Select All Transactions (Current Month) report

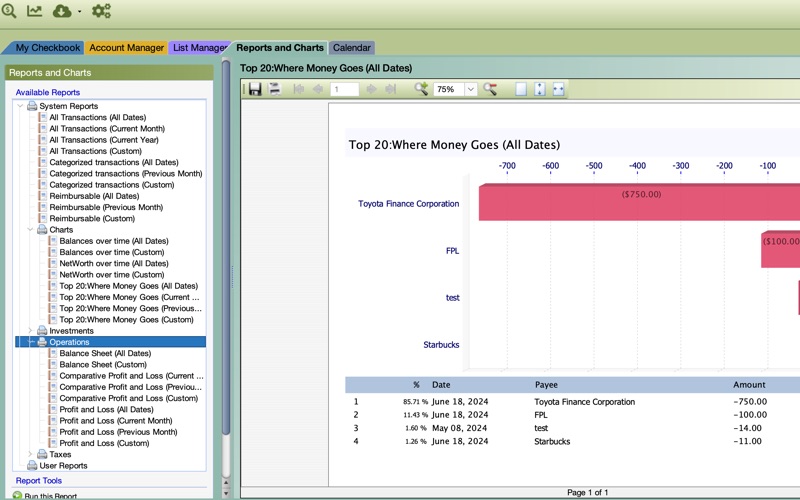click(x=107, y=129)
